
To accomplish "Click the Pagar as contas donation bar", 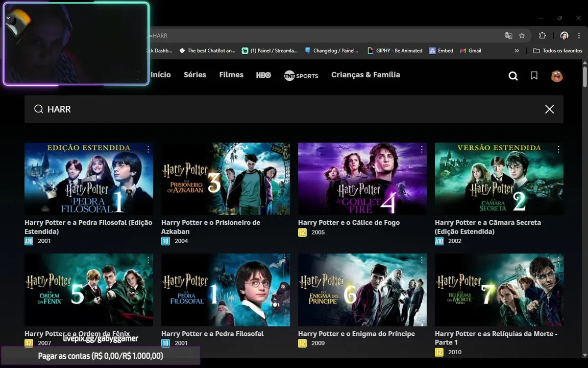I will pyautogui.click(x=101, y=356).
